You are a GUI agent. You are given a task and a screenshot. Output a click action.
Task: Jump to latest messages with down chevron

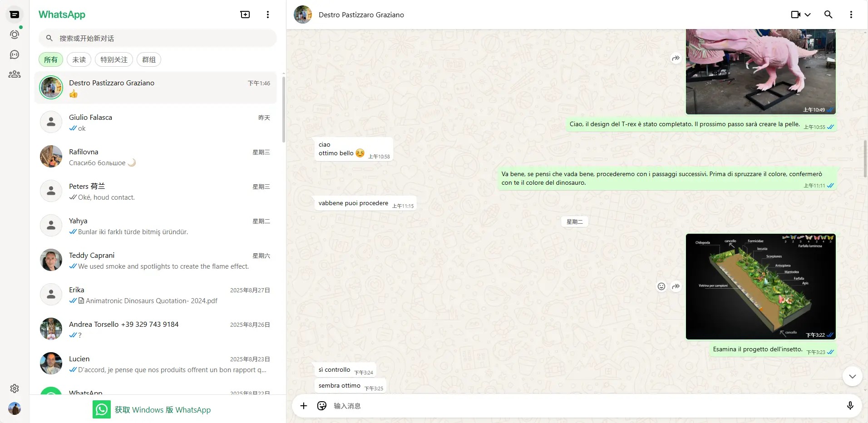[x=852, y=376]
